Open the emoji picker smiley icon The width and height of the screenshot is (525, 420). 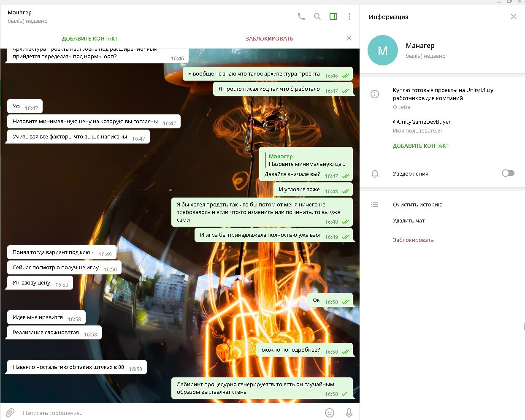pos(330,413)
